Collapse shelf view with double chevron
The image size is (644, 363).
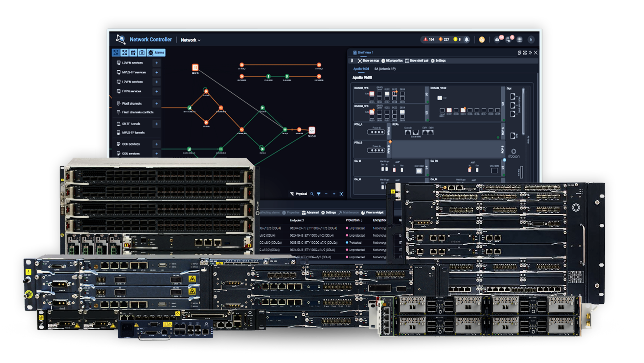pyautogui.click(x=530, y=53)
